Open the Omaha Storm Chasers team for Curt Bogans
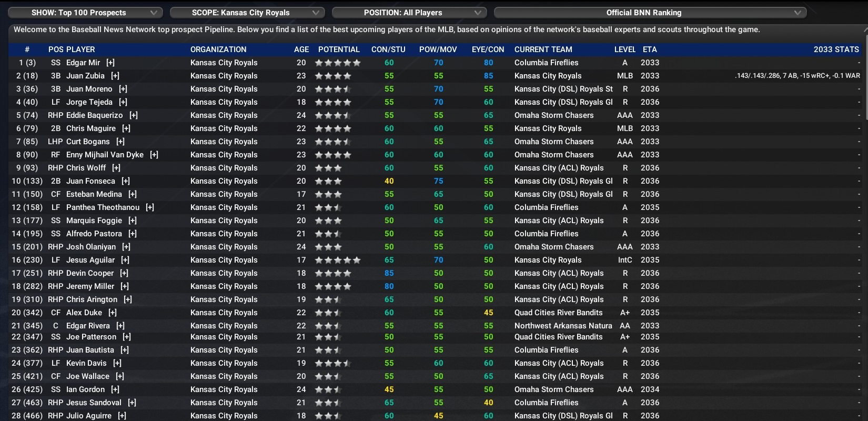The image size is (868, 421). [554, 142]
